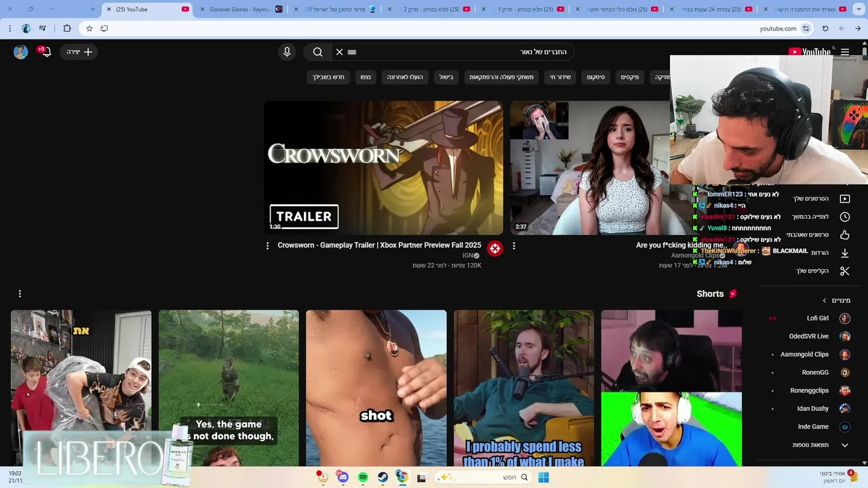Select the הועלו לאחרונה filter chip
Viewport: 868px width, 488px height.
coord(405,77)
